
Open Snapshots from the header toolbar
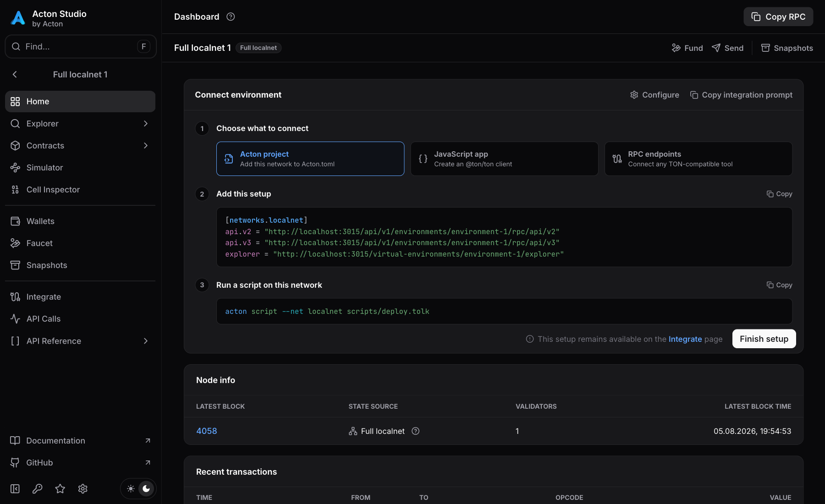click(787, 48)
